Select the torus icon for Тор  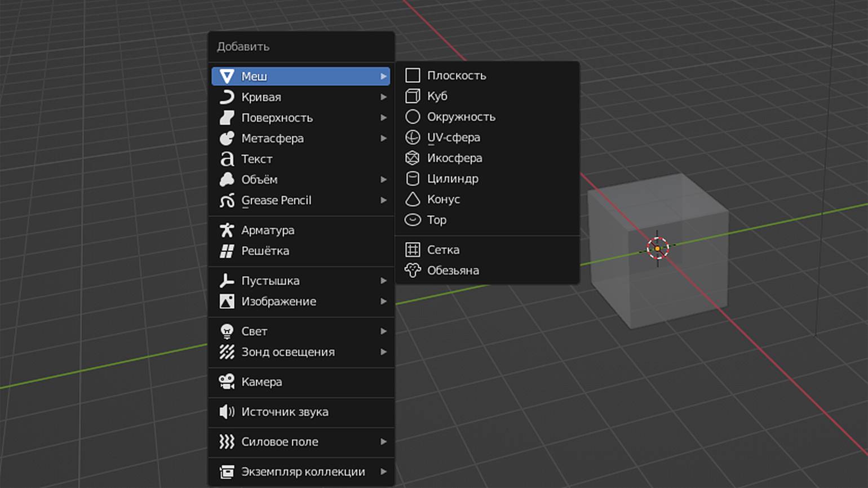[x=413, y=220]
